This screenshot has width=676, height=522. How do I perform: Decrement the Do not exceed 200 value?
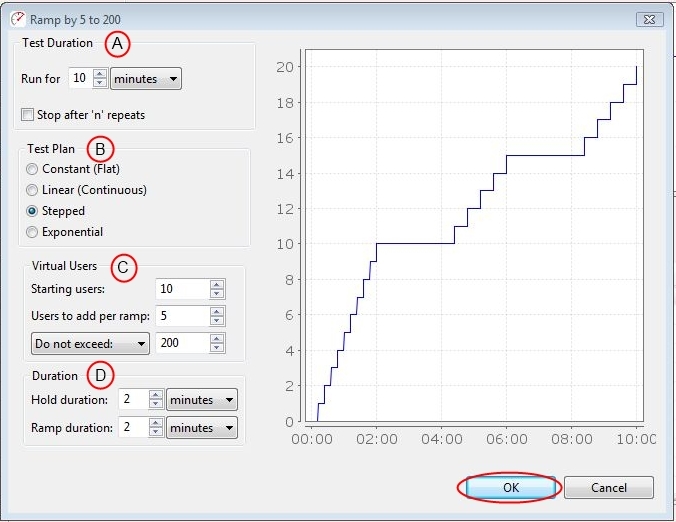(x=217, y=348)
